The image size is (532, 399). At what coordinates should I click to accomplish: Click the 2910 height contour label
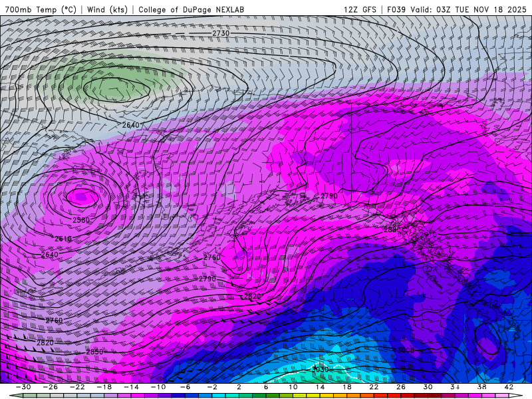point(428,235)
